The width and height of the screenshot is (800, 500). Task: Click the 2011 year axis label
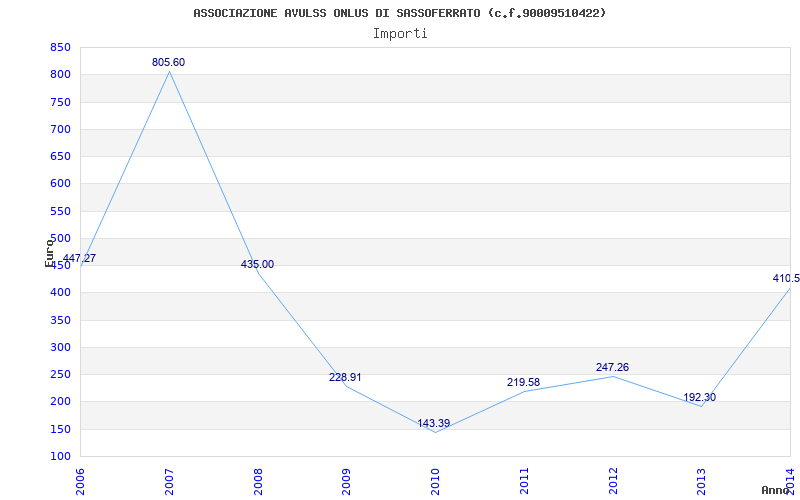coord(524,482)
